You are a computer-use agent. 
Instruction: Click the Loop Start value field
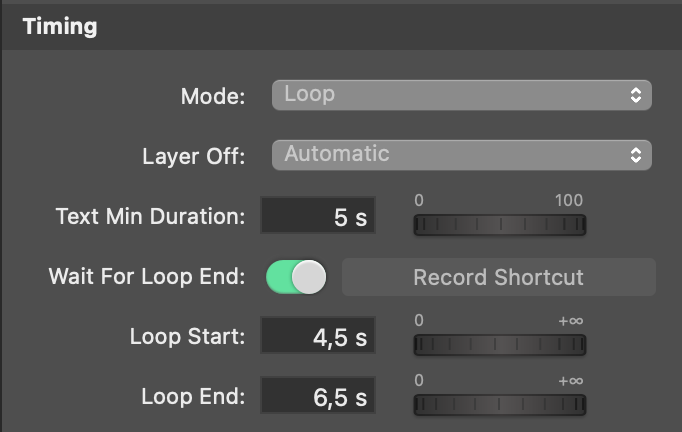318,335
